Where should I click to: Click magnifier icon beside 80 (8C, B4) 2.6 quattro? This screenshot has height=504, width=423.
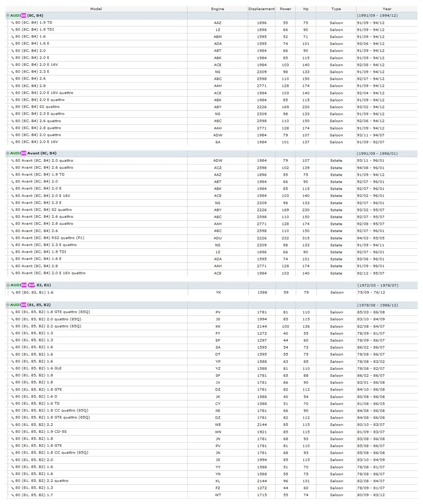click(x=12, y=121)
